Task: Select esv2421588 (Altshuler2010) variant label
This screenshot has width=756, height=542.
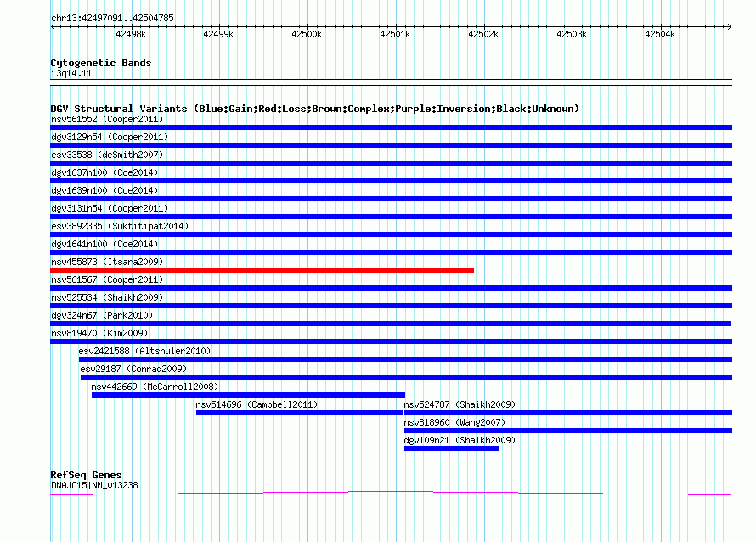Action: coord(144,351)
